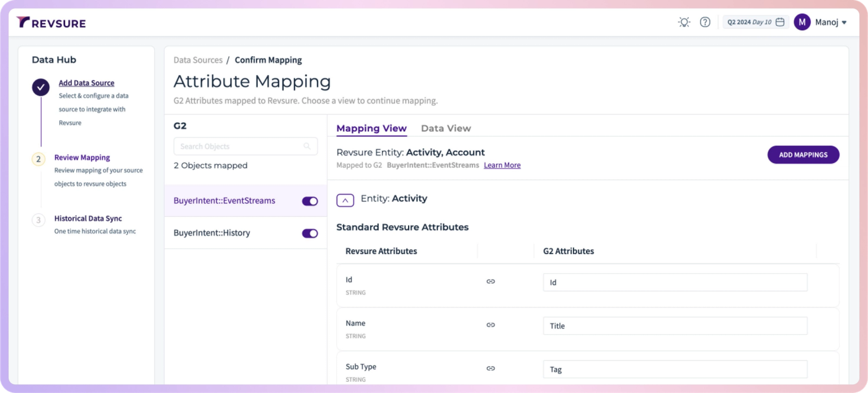
Task: Click the Name attribute label
Action: point(355,323)
